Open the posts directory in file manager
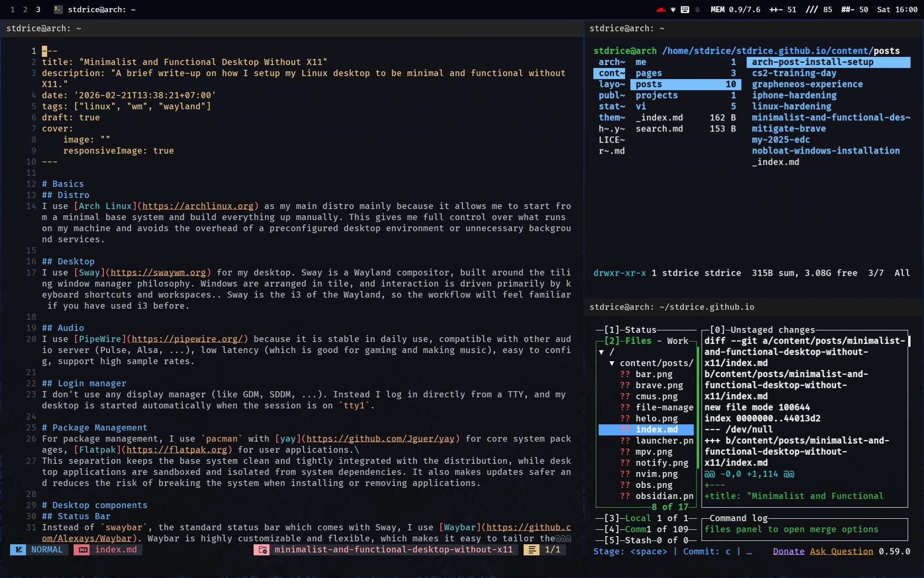The image size is (924, 578). [x=648, y=84]
